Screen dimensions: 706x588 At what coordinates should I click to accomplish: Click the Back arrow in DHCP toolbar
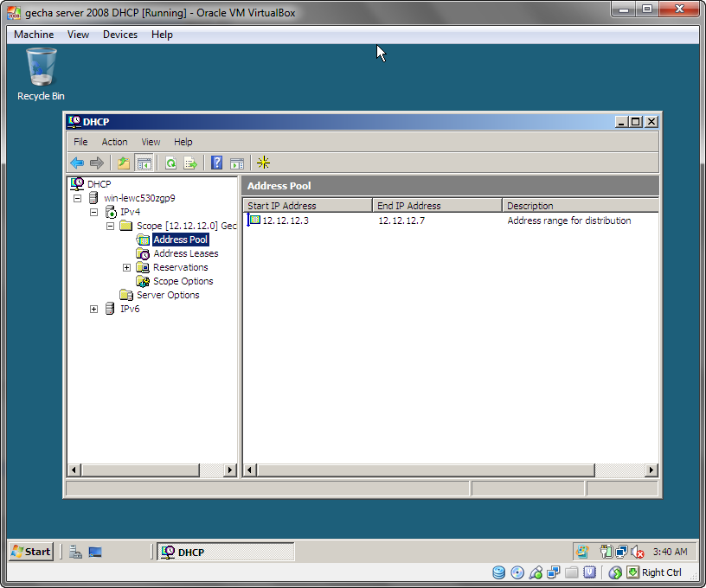[77, 163]
